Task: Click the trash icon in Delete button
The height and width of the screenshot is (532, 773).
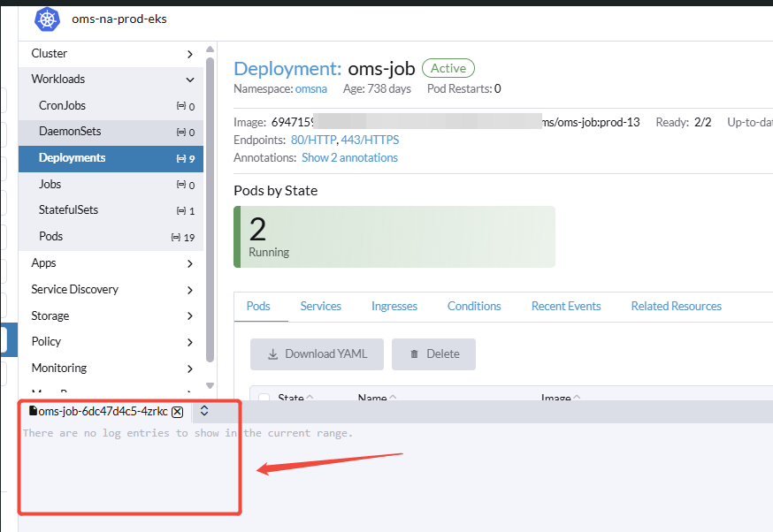Action: tap(414, 354)
